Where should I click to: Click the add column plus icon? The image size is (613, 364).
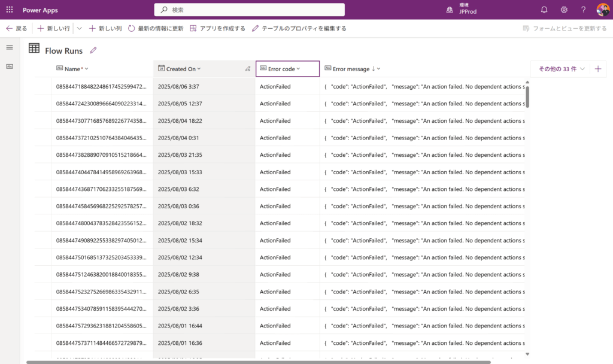pos(598,69)
